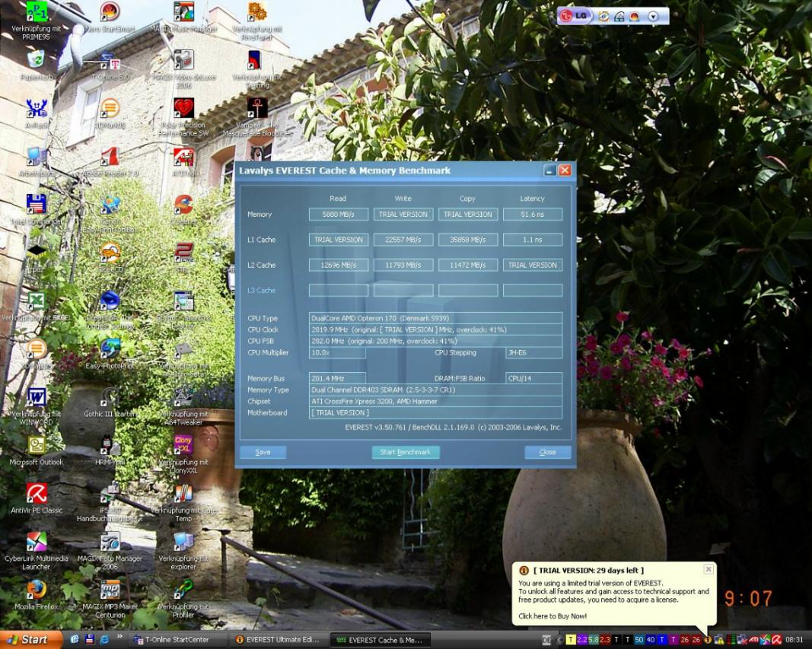The height and width of the screenshot is (649, 812).
Task: Launch CCleaner desktop shortcut
Action: pos(183,205)
